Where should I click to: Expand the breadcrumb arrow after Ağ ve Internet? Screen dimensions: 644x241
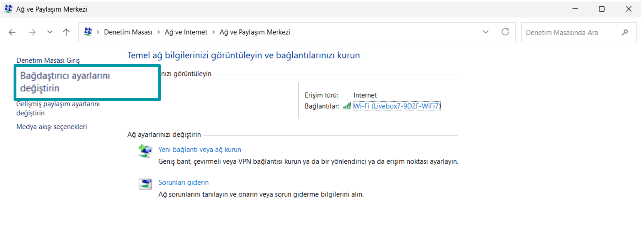click(213, 32)
